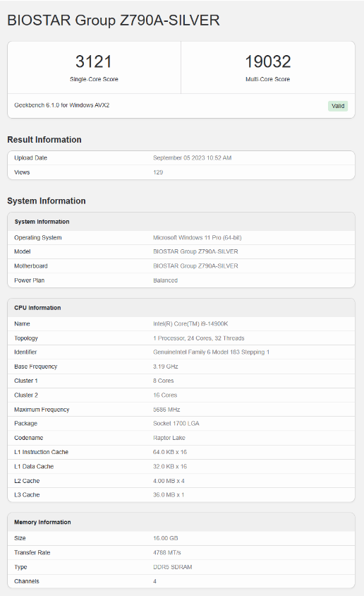Viewport: 364px width, 596px height.
Task: Click the Transfer Rate label
Action: pos(32,553)
